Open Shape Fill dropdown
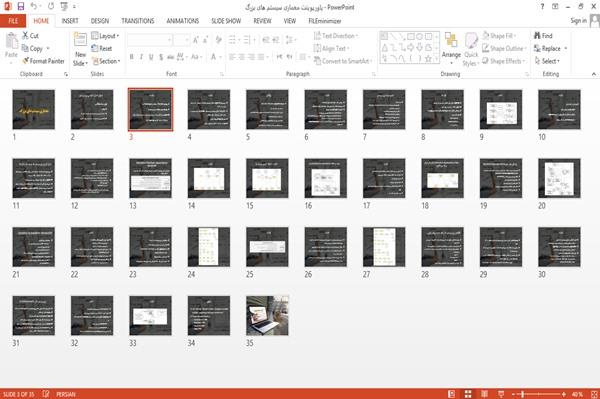Screen dimensions: 600x399 pos(499,36)
